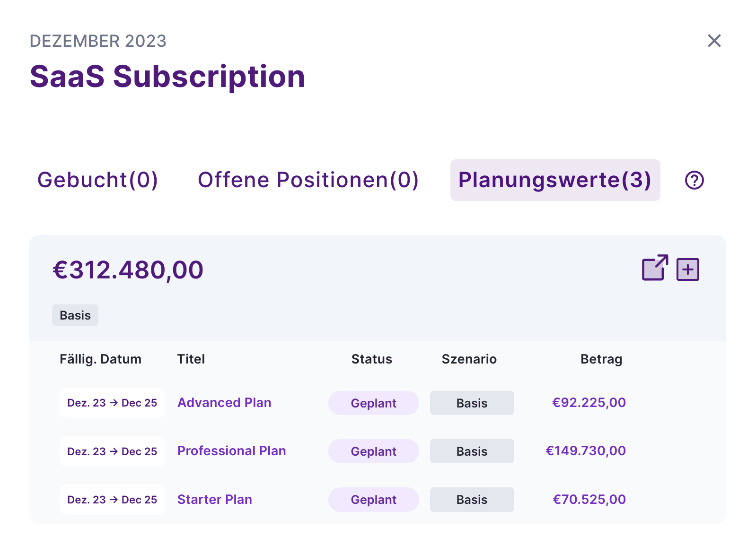Add a new planning value entry
756x537 pixels.
tap(687, 269)
